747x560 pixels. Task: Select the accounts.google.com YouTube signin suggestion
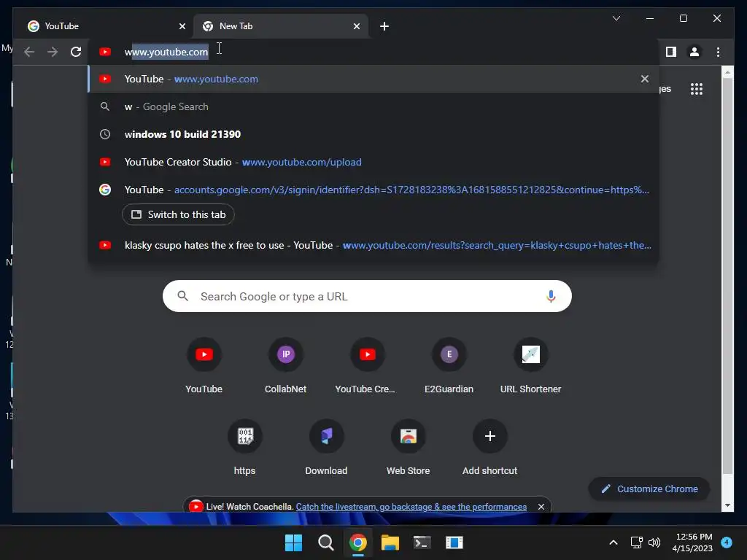(373, 190)
